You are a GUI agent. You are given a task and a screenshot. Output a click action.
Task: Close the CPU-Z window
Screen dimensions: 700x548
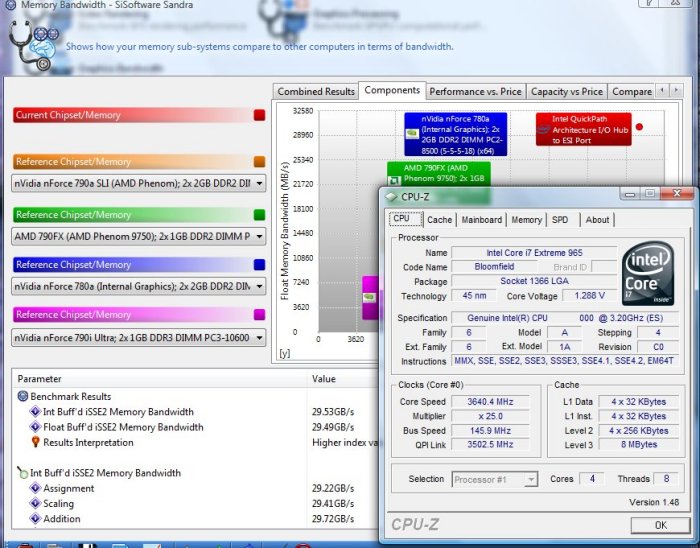676,194
